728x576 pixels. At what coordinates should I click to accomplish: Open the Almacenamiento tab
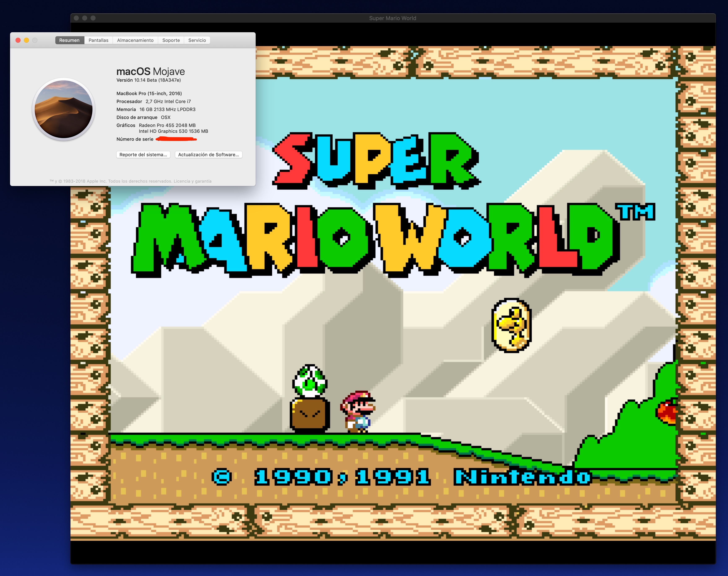pyautogui.click(x=135, y=40)
